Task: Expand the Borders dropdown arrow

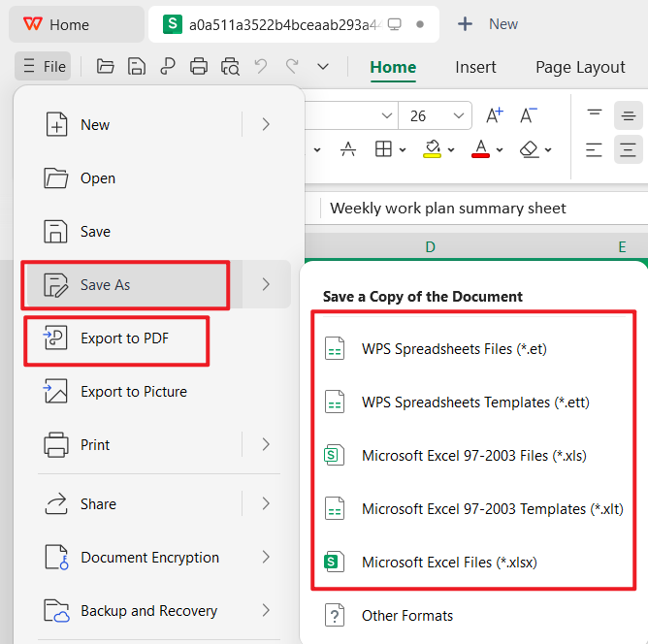Action: 403,150
